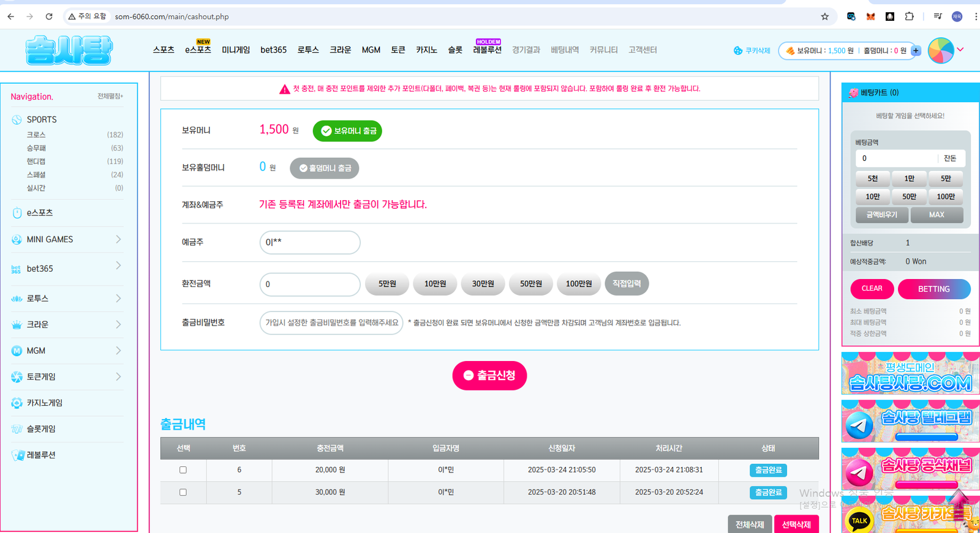
Task: Reload the page using browser refresh icon
Action: [49, 17]
